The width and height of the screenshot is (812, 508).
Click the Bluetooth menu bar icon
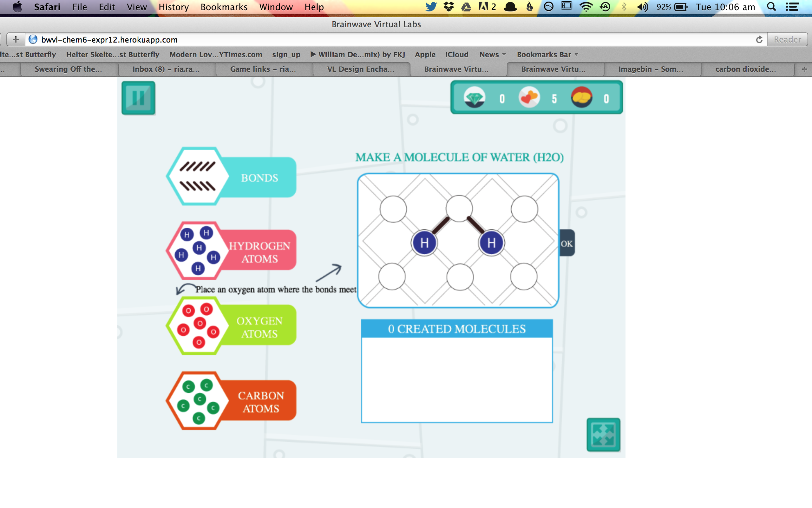tap(624, 7)
